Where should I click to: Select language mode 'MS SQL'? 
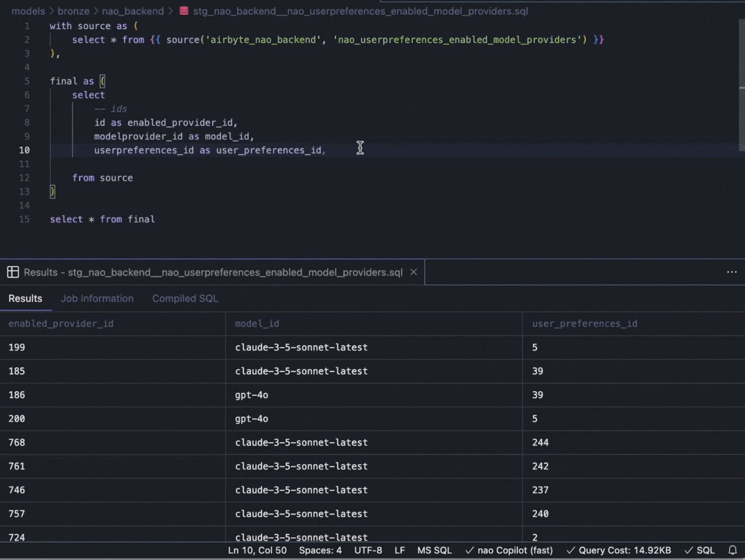(x=434, y=550)
